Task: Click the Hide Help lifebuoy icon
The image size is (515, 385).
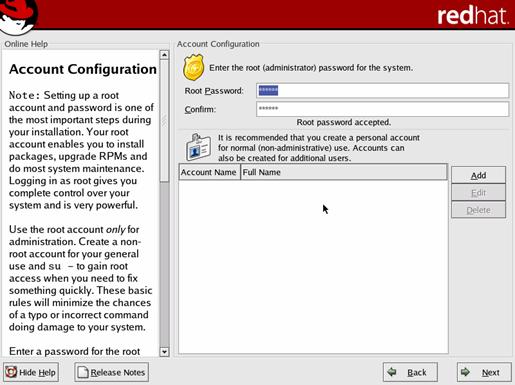Action: (x=11, y=372)
